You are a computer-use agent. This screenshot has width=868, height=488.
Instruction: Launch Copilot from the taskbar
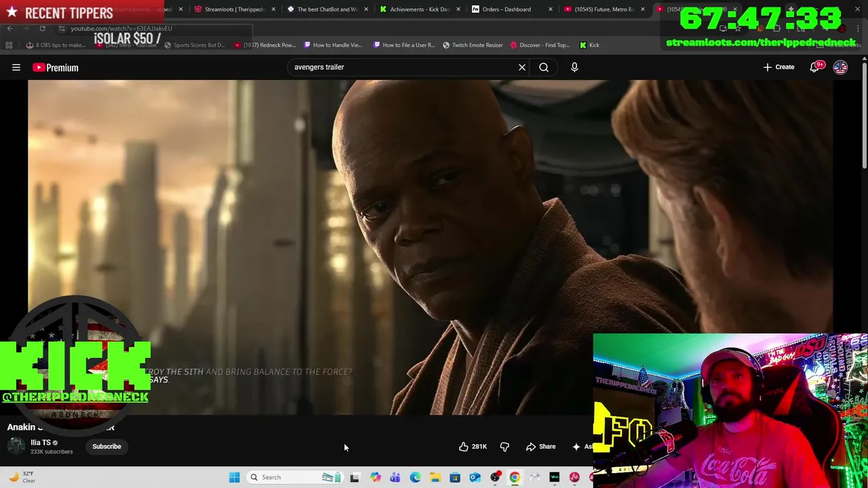click(x=375, y=477)
